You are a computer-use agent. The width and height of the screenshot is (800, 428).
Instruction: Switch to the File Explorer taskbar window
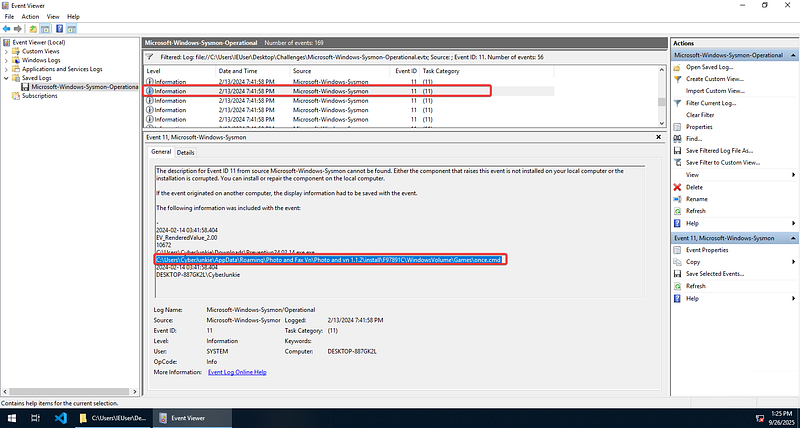click(x=113, y=418)
